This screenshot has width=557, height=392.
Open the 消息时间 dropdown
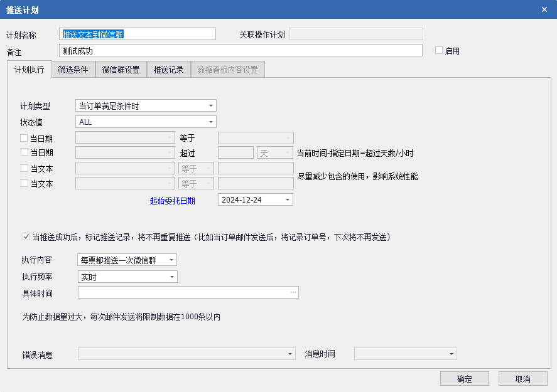[451, 354]
